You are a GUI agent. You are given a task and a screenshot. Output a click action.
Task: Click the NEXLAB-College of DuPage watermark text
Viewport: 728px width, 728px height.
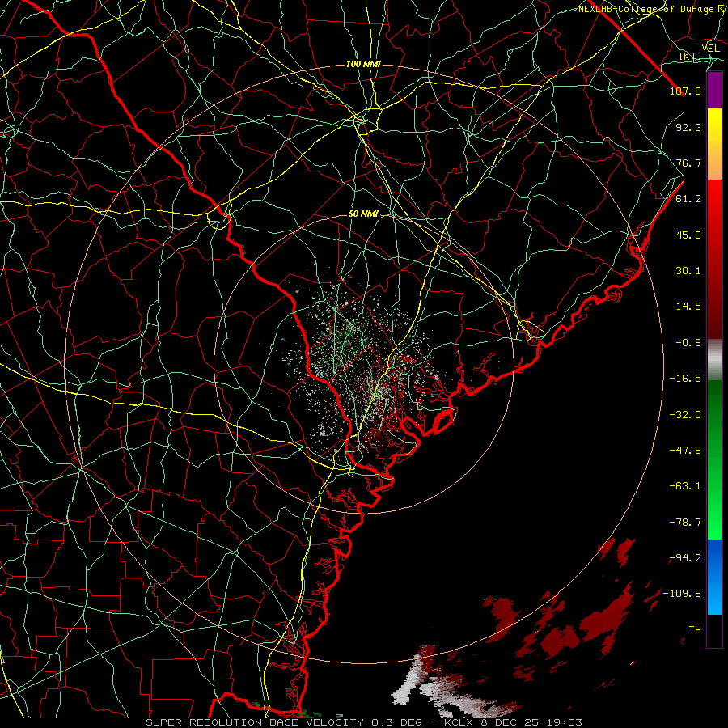652,9
